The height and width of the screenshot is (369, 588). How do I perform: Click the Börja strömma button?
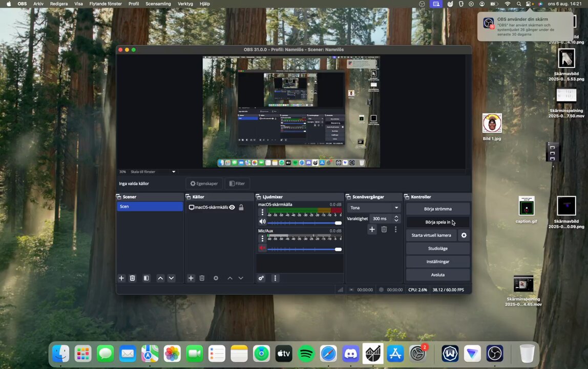tap(437, 209)
